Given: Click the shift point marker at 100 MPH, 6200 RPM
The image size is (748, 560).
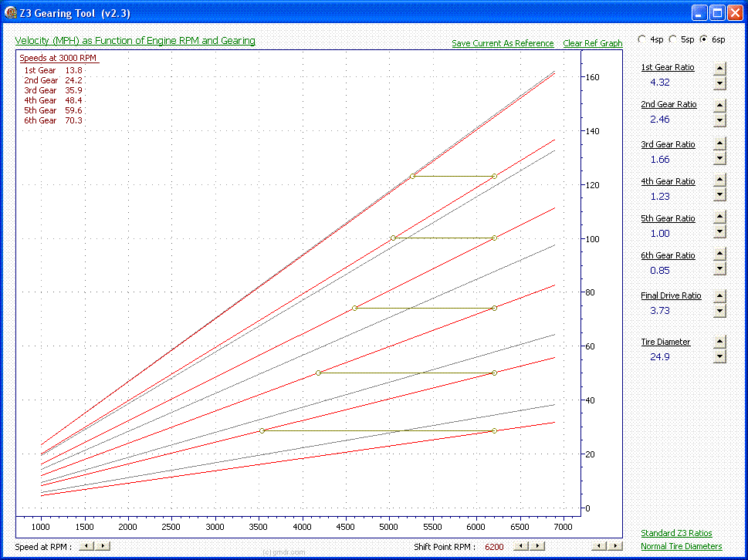Looking at the screenshot, I should click(x=494, y=238).
